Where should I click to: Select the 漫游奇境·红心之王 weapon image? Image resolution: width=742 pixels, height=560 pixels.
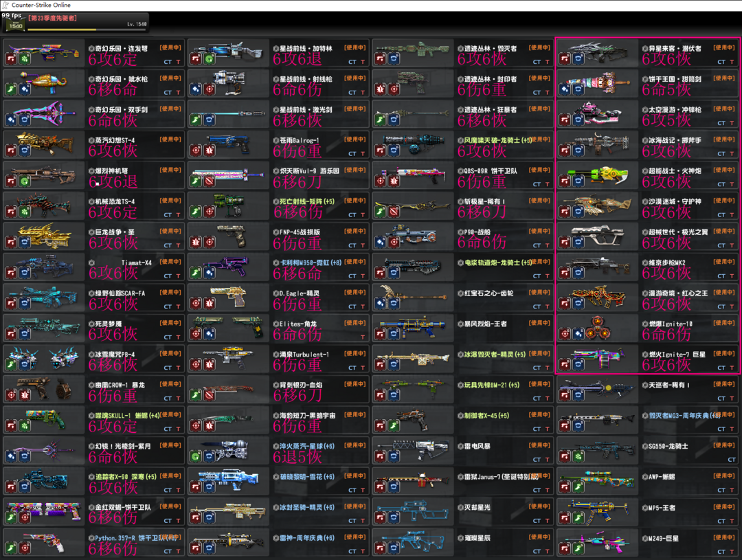pyautogui.click(x=597, y=297)
